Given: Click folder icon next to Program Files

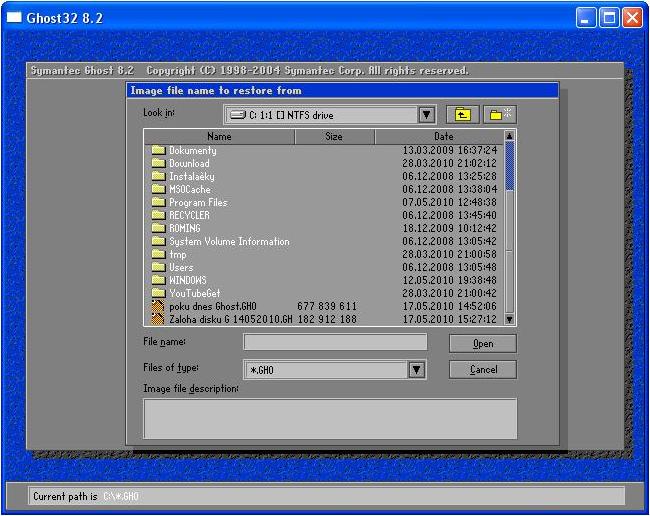Looking at the screenshot, I should [x=158, y=202].
